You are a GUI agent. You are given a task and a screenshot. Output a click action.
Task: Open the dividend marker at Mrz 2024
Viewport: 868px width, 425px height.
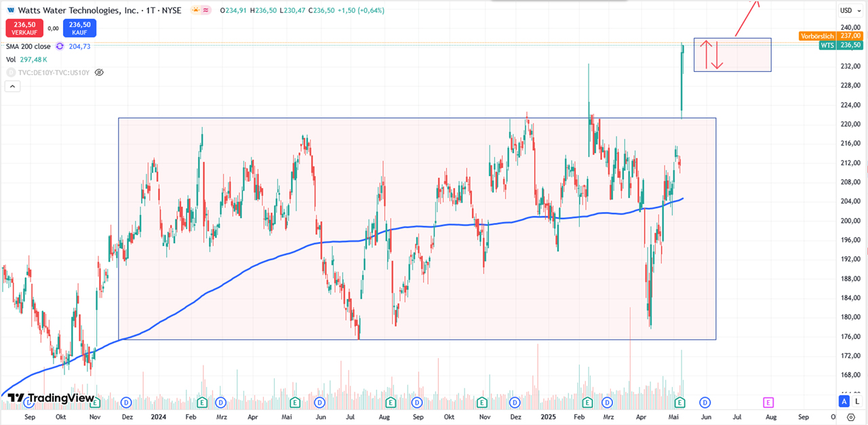tap(221, 402)
